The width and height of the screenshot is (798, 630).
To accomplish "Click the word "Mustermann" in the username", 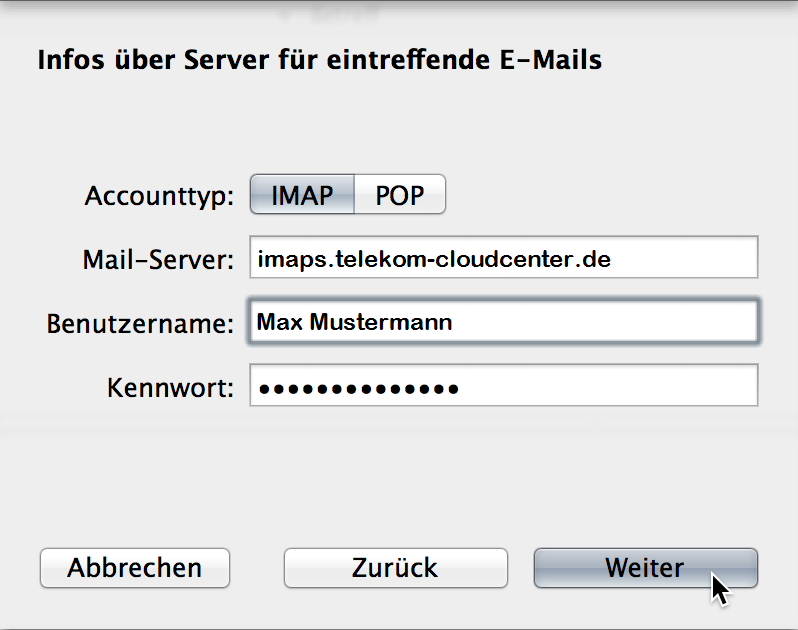I will coord(381,322).
